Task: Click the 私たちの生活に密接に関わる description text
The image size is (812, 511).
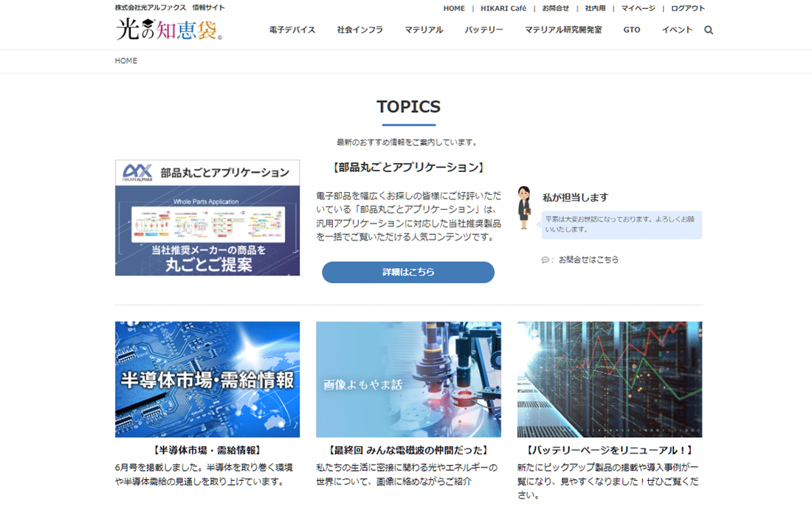Action: pyautogui.click(x=407, y=474)
